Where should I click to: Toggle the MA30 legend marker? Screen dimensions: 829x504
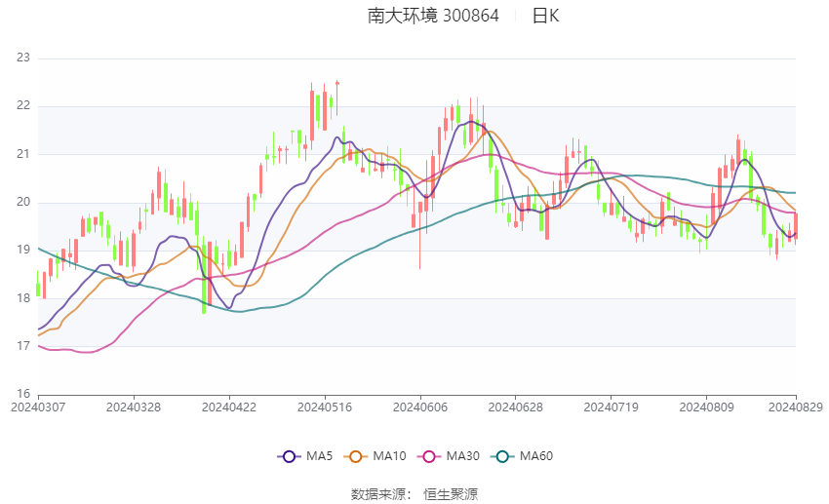(x=429, y=456)
